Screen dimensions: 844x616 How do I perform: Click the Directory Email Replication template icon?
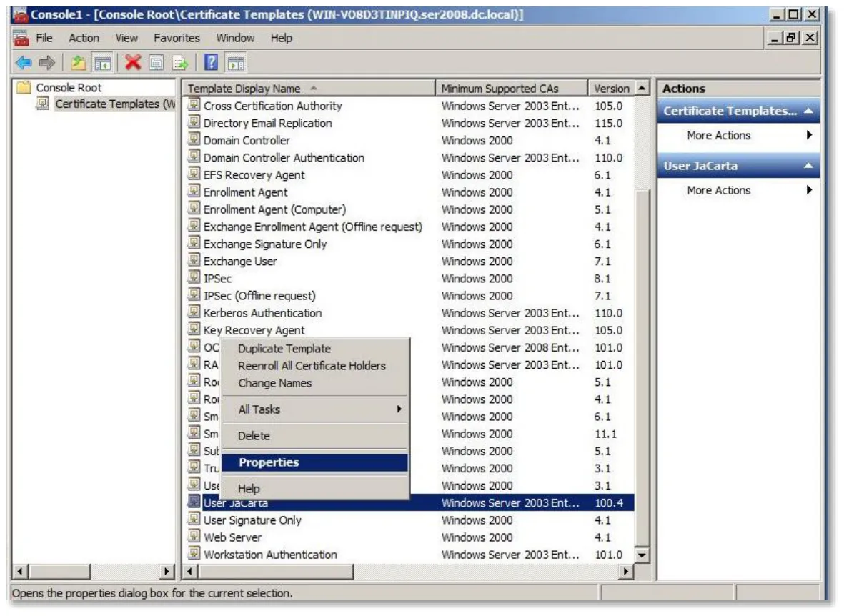[194, 123]
